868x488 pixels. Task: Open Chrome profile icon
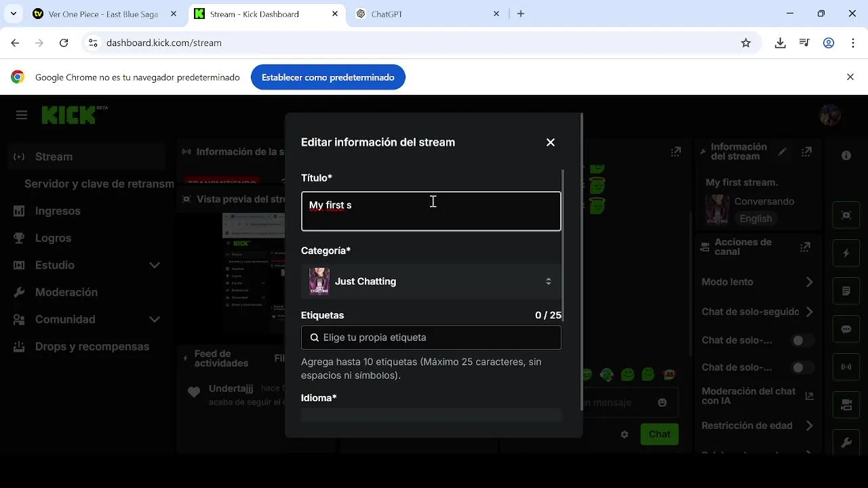pos(829,43)
